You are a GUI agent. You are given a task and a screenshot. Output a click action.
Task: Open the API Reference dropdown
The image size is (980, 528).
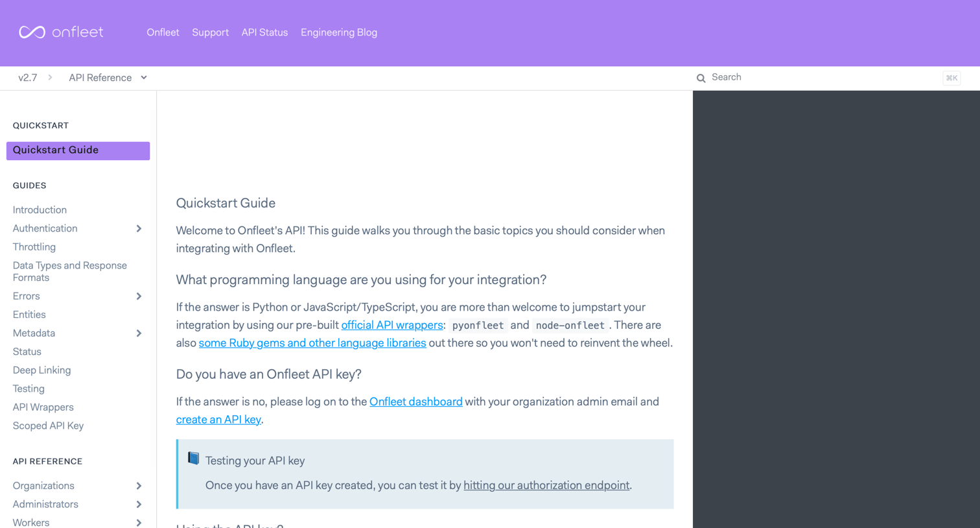[108, 78]
